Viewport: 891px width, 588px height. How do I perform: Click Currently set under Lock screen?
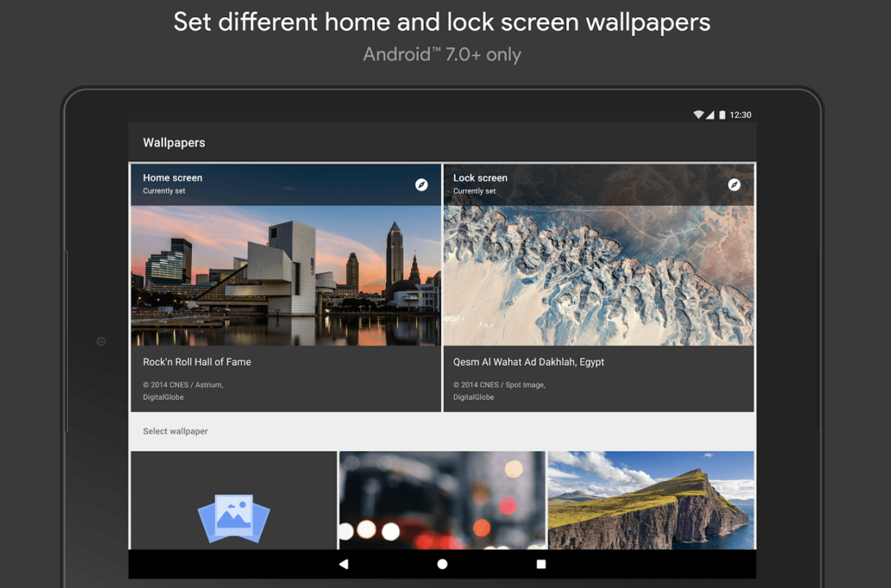pyautogui.click(x=474, y=191)
